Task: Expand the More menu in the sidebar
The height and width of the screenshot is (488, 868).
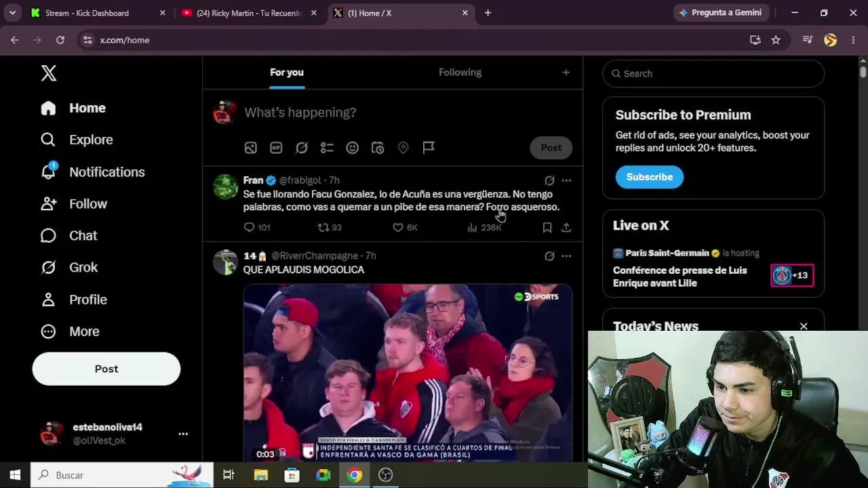Action: tap(70, 331)
